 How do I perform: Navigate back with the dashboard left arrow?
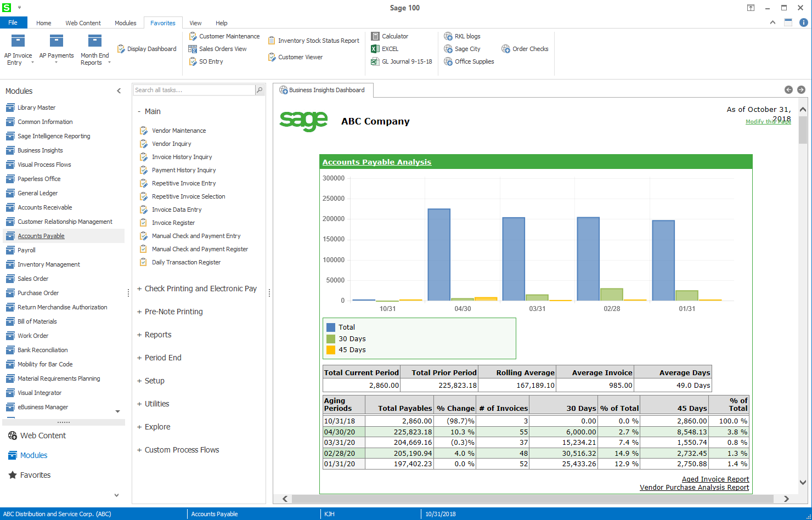pos(788,89)
